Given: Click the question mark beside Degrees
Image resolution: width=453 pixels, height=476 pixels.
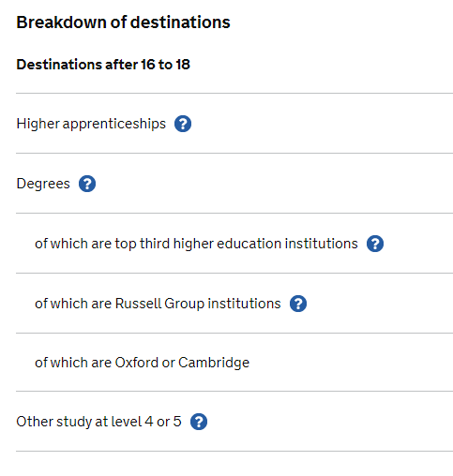Looking at the screenshot, I should pyautogui.click(x=87, y=184).
